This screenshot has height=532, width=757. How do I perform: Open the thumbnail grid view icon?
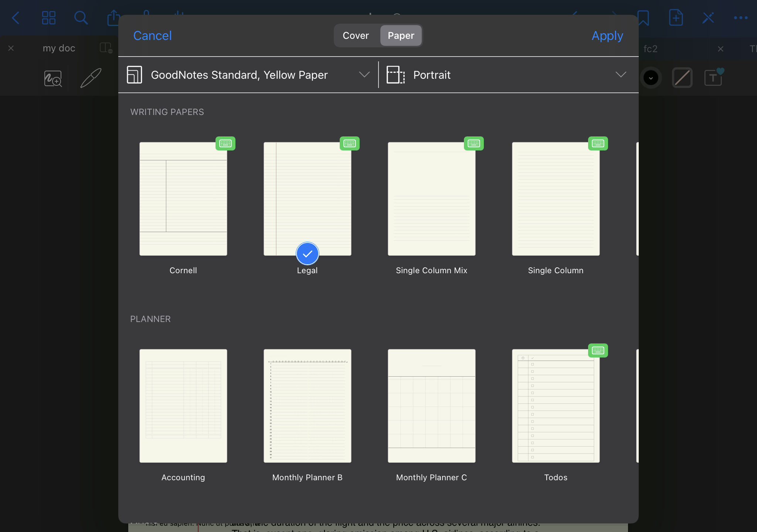tap(48, 18)
